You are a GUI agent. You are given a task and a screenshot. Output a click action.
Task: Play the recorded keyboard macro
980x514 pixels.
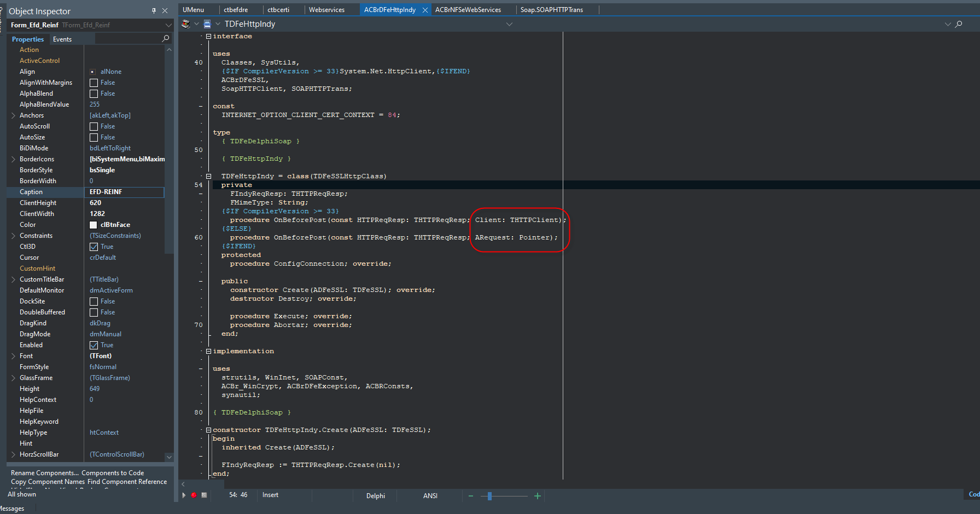(x=184, y=495)
